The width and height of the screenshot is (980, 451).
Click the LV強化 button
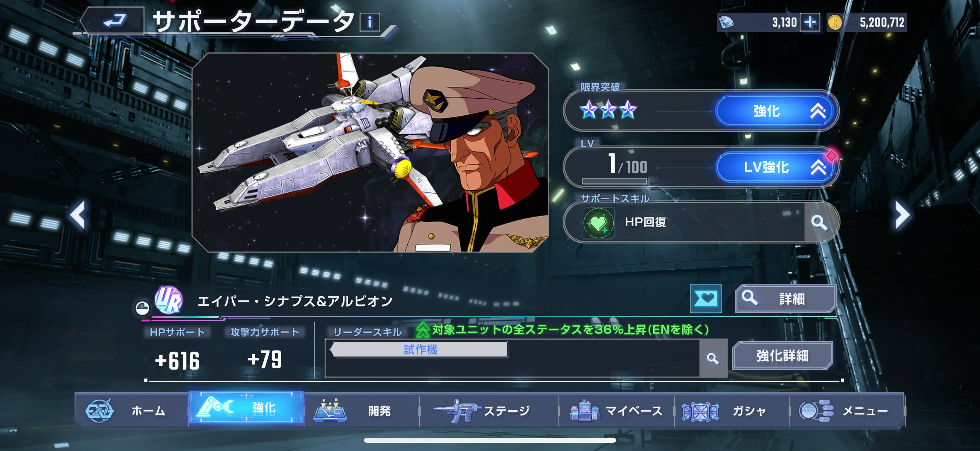[776, 167]
